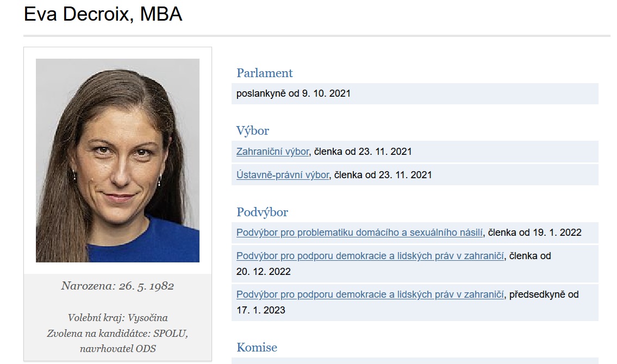The image size is (617, 364).
Task: Click the členka od 19. 1. 2022 text
Action: [x=535, y=233]
